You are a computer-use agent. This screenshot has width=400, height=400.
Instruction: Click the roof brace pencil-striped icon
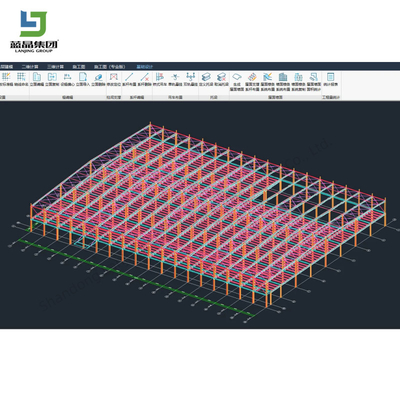coord(252,77)
